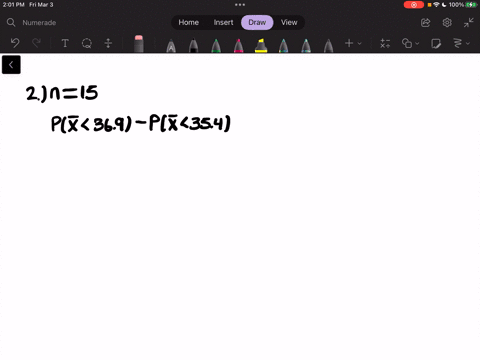
Task: Undo the last stroke
Action: [15, 43]
